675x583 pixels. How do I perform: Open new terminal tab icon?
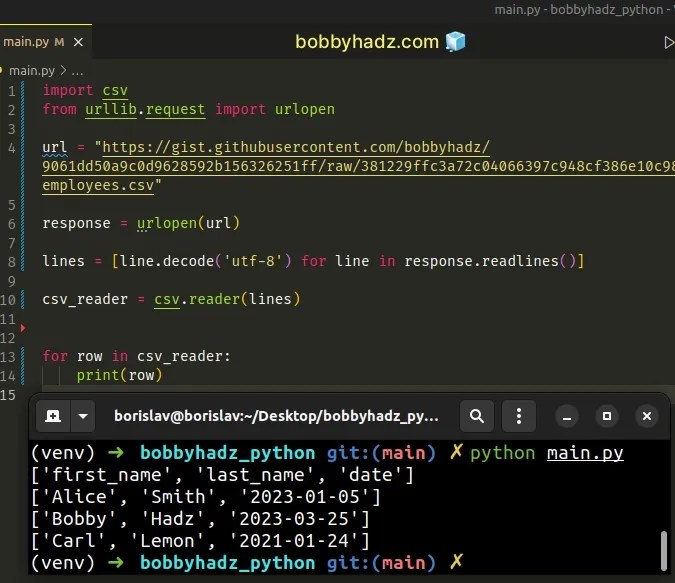point(53,416)
